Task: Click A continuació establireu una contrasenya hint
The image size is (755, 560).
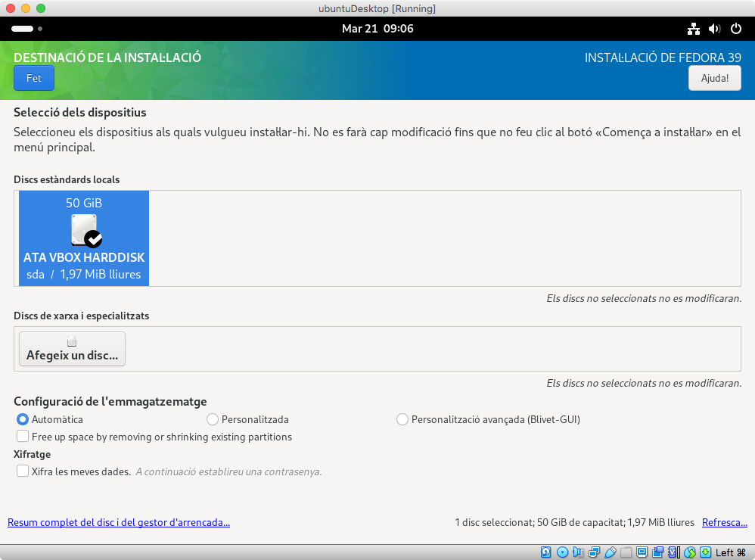Action: [228, 472]
